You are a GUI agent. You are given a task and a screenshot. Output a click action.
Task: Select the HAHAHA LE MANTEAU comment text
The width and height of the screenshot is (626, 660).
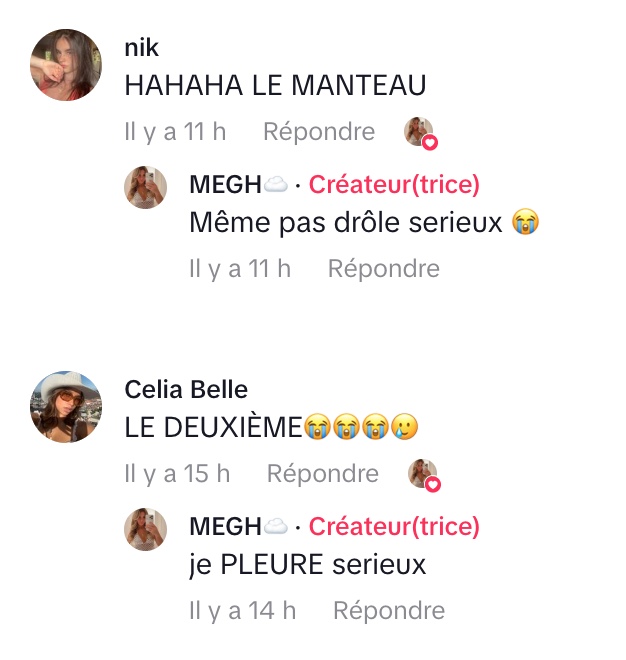click(x=275, y=86)
